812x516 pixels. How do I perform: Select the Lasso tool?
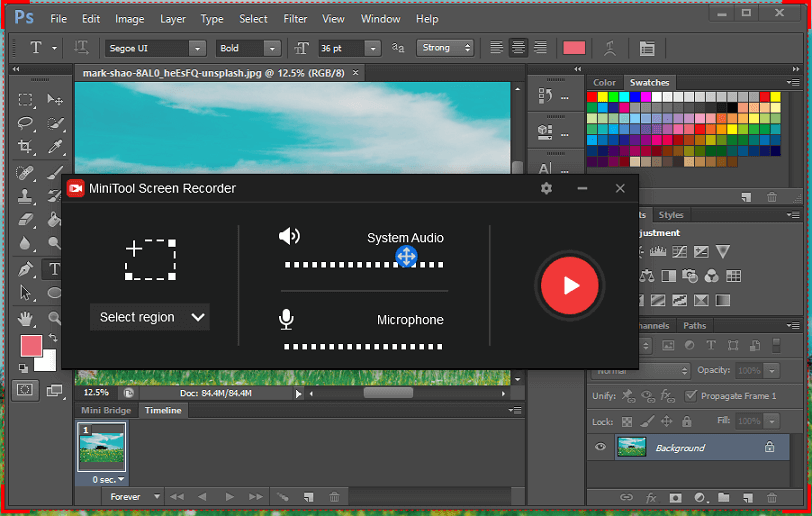25,123
